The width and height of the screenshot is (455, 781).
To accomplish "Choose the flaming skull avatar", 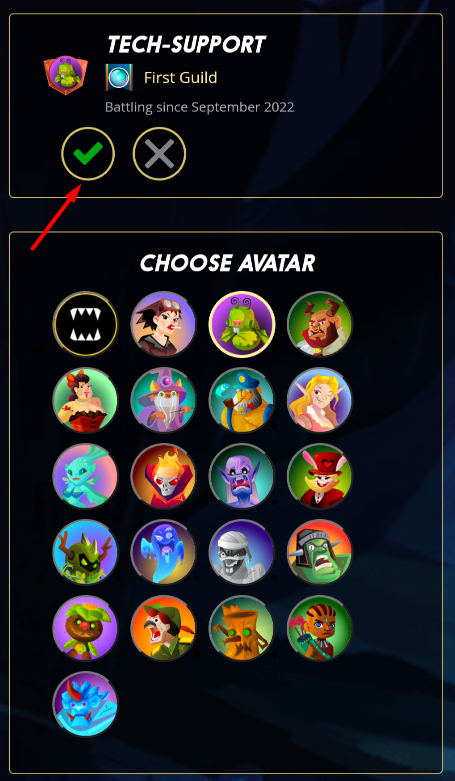I will [x=163, y=476].
